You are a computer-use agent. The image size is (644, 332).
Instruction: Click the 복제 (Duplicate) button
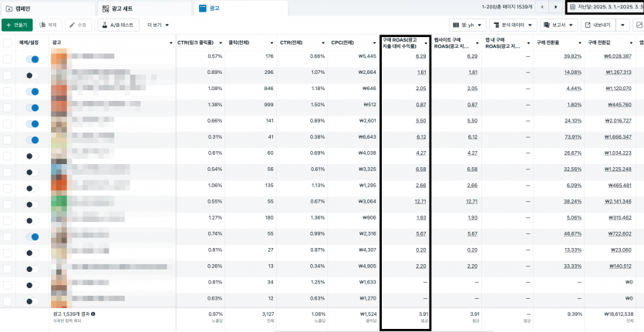(48, 25)
